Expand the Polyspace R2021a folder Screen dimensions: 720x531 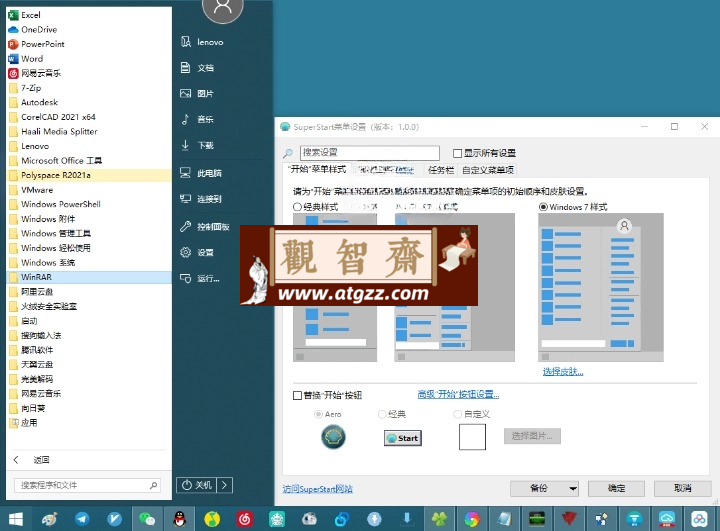click(x=89, y=175)
